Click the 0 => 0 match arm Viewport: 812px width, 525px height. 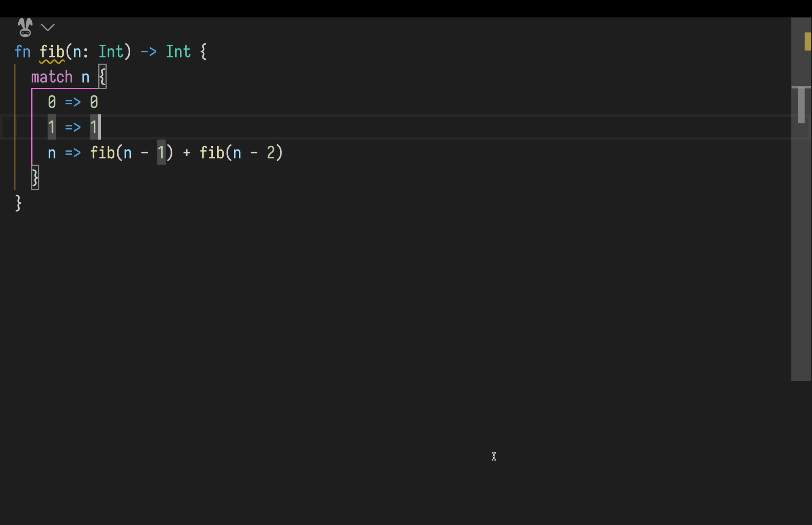73,102
